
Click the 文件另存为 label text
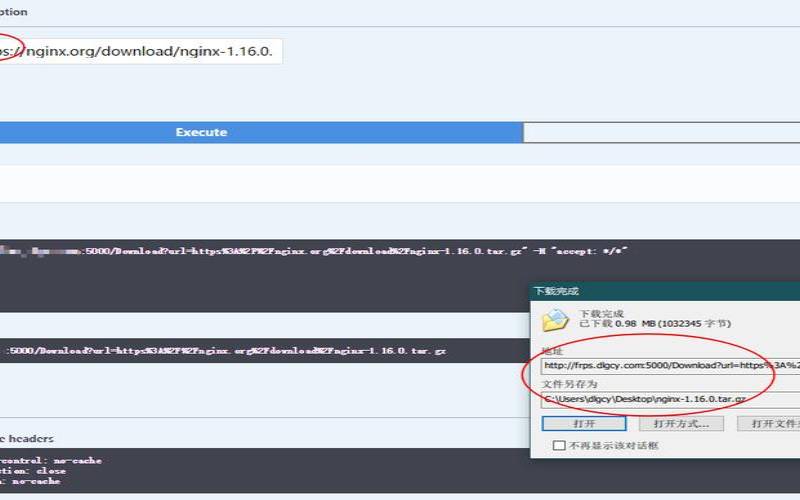pos(569,384)
